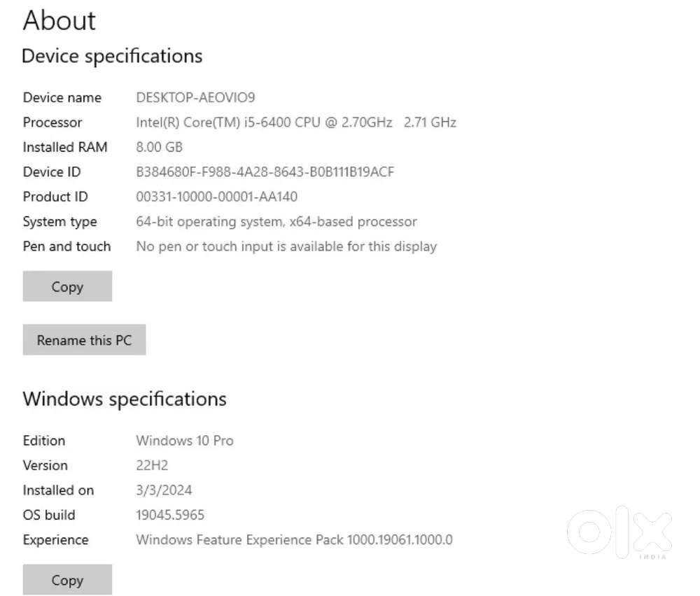Select the 64-bit operating system value
Screen dimensions: 700x596
276,222
